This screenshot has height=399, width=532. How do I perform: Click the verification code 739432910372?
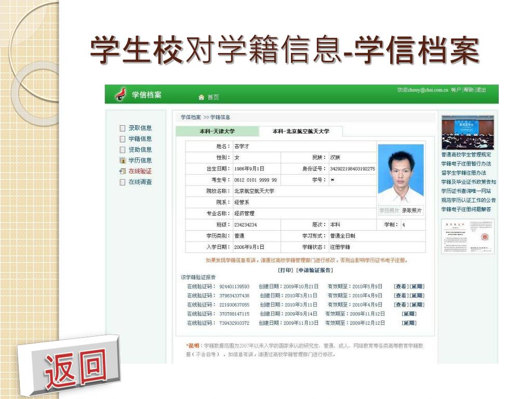[234, 323]
